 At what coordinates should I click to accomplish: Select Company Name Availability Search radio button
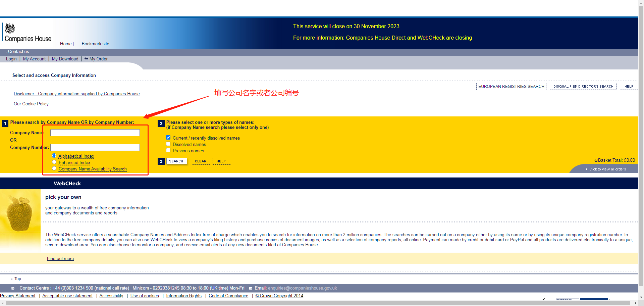pos(54,168)
